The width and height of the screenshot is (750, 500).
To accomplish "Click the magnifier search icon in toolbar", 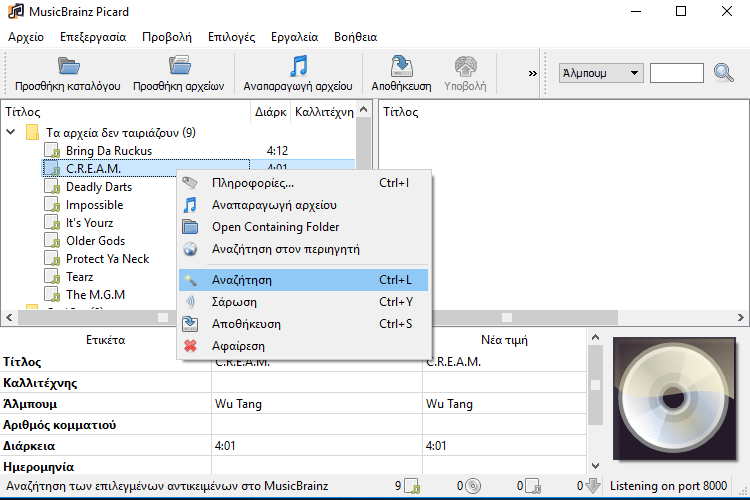I will (723, 73).
